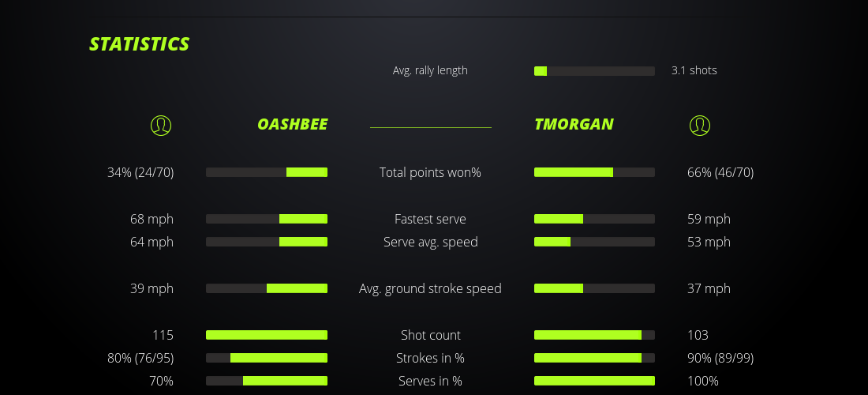Click OASHBEE's 80% (76/95) strokes value
The image size is (868, 395).
coord(140,358)
